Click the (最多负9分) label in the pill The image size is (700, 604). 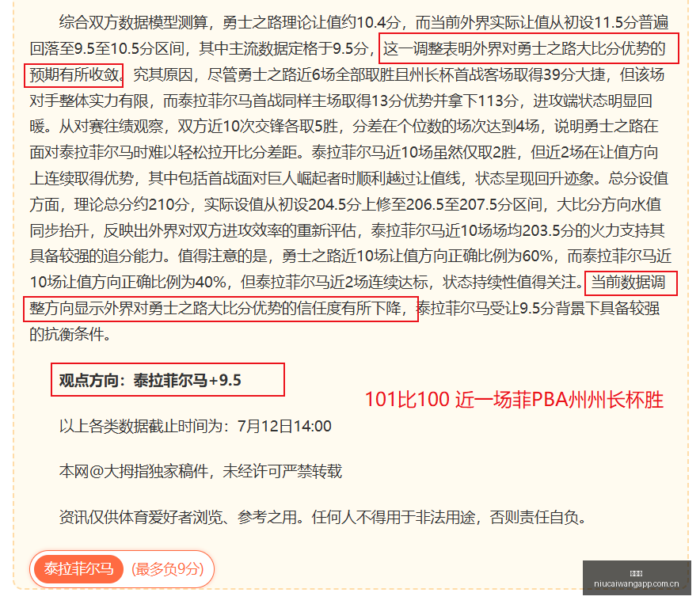point(167,568)
